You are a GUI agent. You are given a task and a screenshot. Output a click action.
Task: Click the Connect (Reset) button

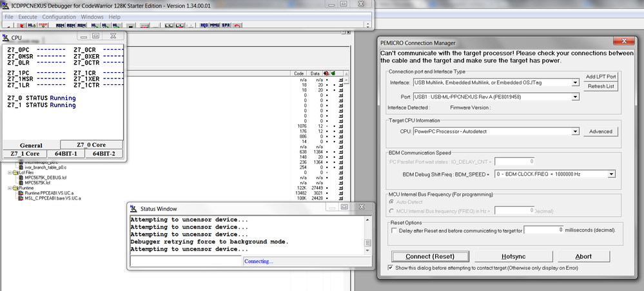(430, 256)
